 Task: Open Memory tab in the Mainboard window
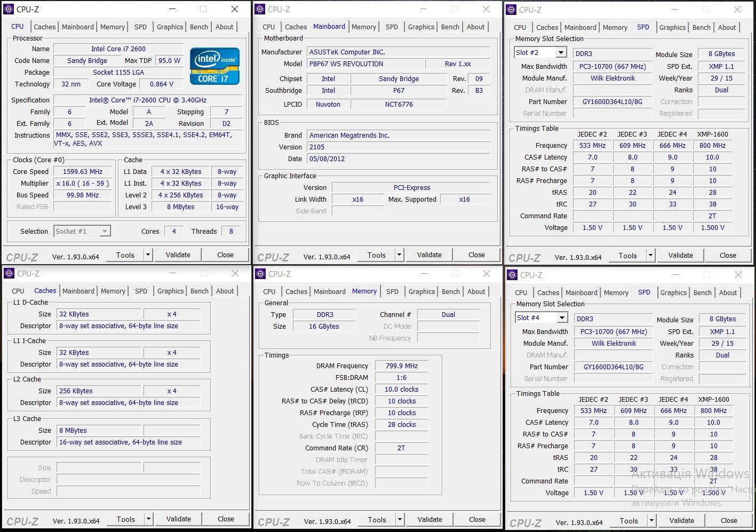(364, 27)
